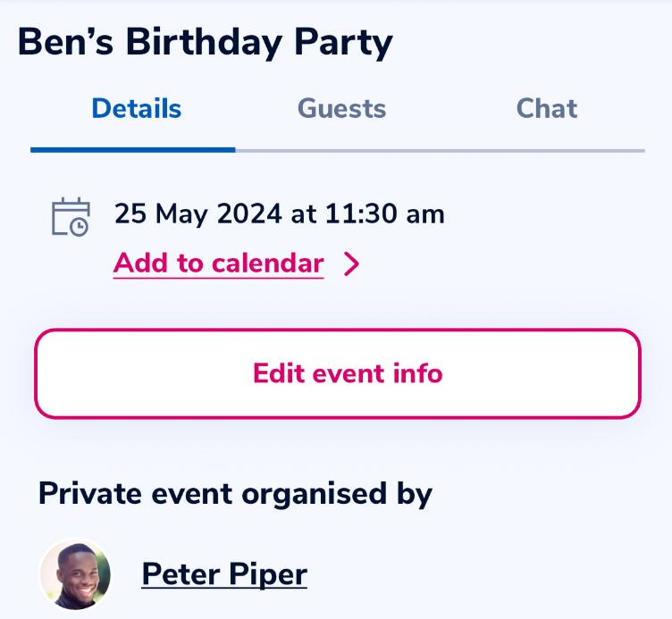Open the Chat tab
Viewport: 672px width, 619px height.
(546, 108)
